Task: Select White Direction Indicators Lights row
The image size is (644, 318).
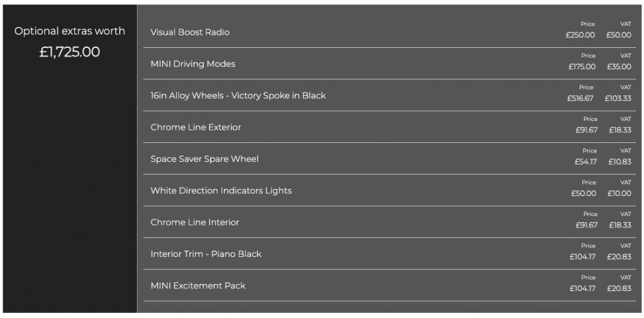Action: coord(221,190)
